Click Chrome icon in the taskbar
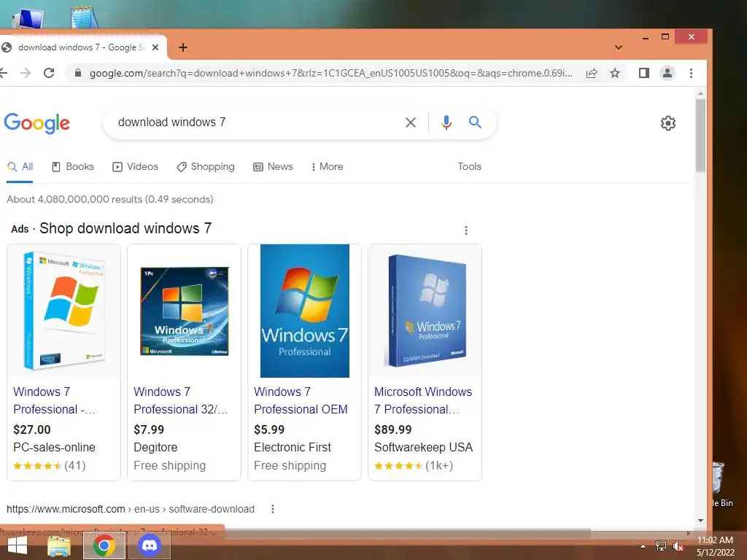747x560 pixels. 104,545
